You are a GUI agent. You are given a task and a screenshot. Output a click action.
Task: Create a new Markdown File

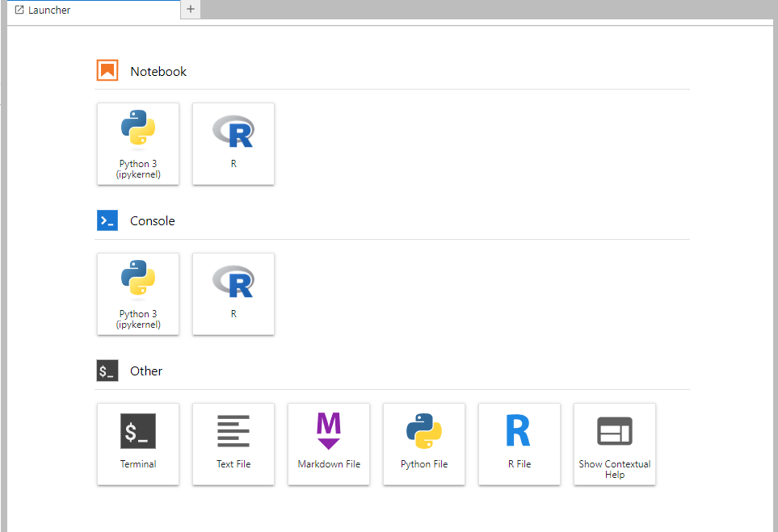328,444
